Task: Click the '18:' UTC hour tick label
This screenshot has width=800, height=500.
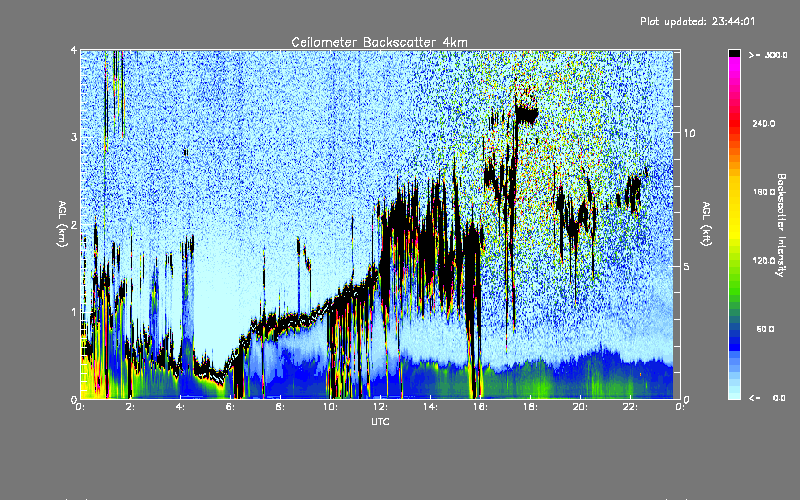Action: (x=530, y=407)
